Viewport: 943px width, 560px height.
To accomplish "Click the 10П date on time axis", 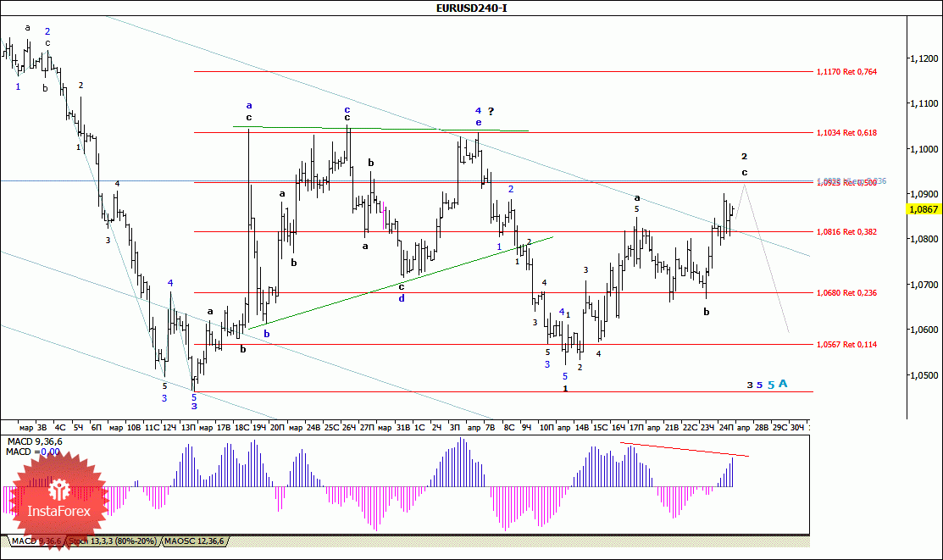I will coord(546,428).
